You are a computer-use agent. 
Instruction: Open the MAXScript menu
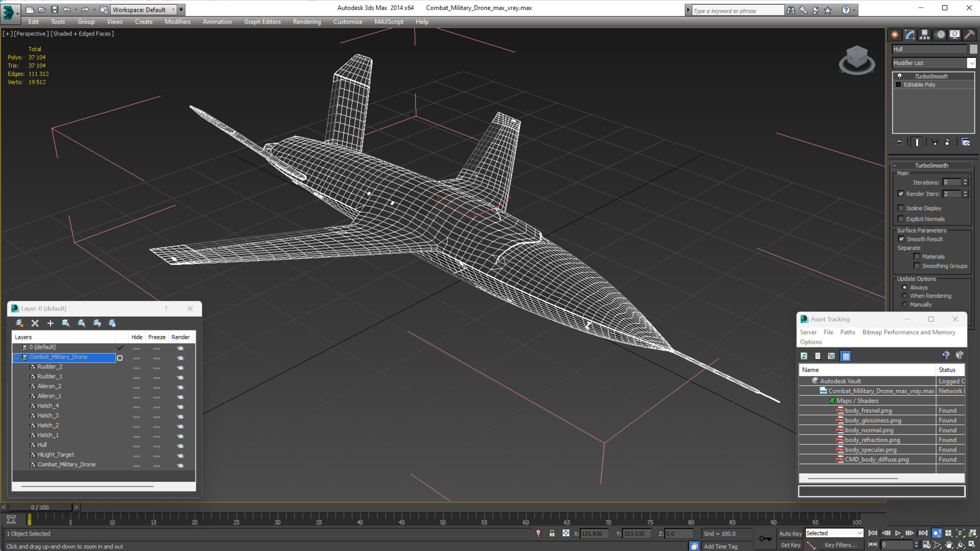coord(388,22)
